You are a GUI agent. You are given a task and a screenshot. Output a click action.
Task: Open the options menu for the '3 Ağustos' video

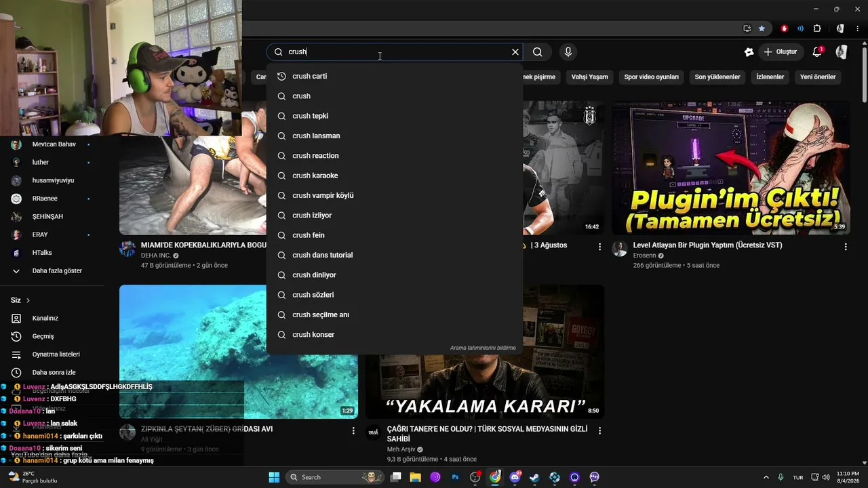tap(599, 247)
